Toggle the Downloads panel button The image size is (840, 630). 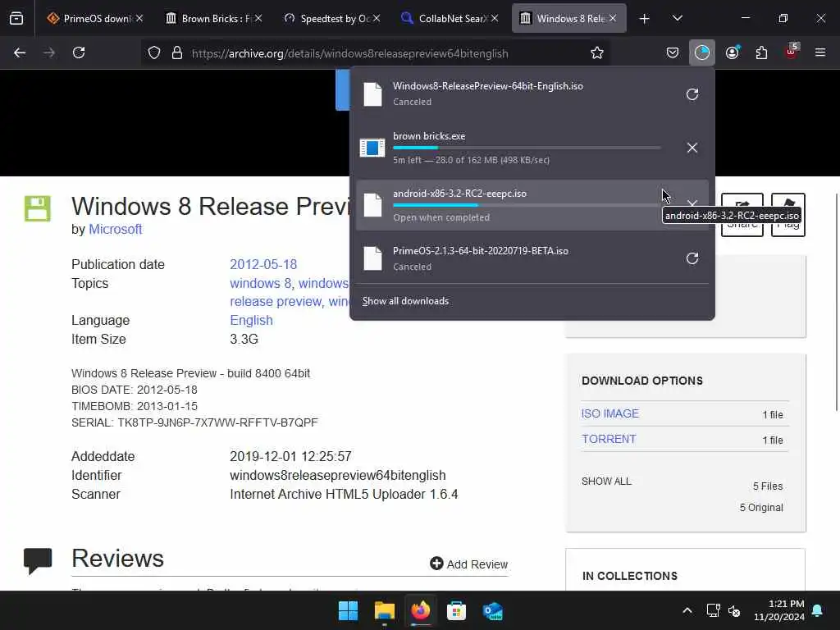(702, 52)
